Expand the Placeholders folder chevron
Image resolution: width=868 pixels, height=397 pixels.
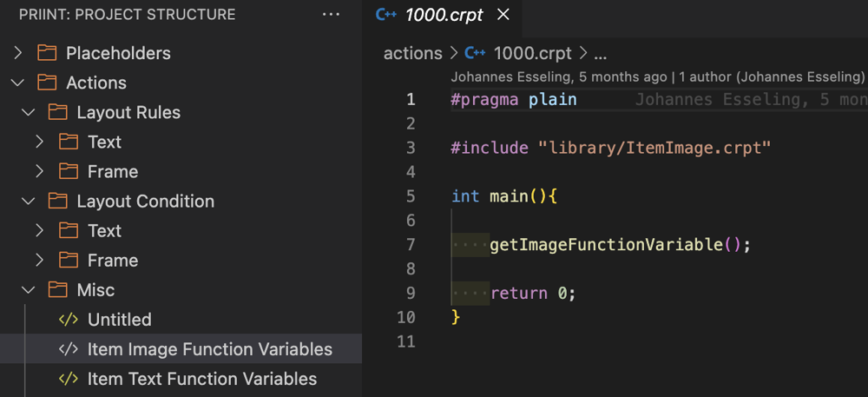(18, 53)
